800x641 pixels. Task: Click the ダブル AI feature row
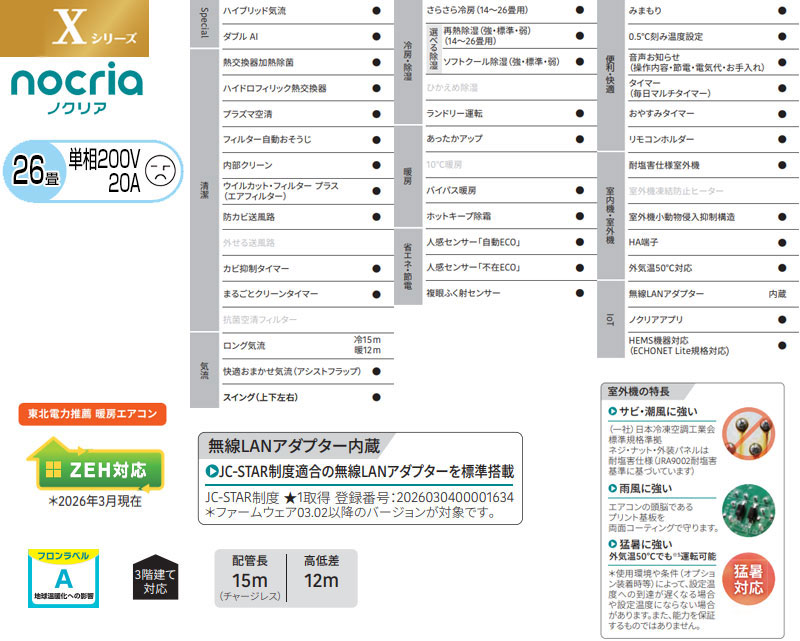[x=308, y=37]
